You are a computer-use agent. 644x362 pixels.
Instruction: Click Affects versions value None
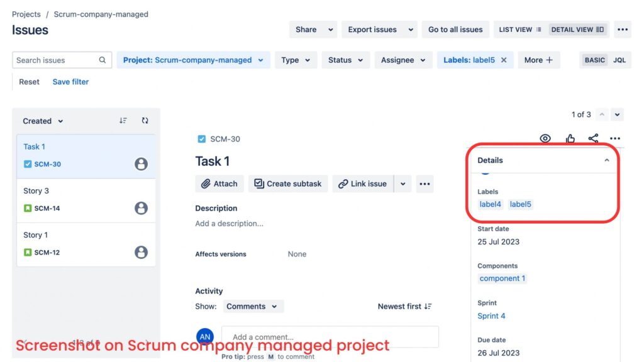[x=297, y=254]
